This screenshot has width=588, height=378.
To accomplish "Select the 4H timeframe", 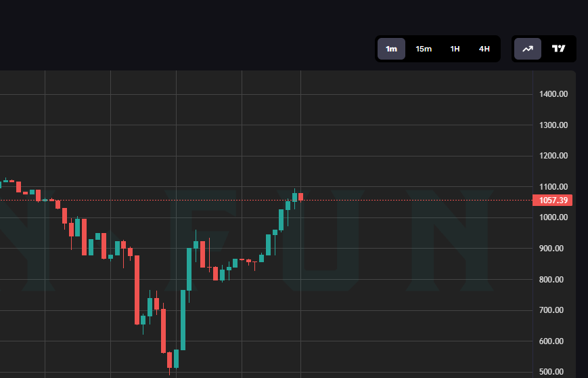I will (x=484, y=49).
